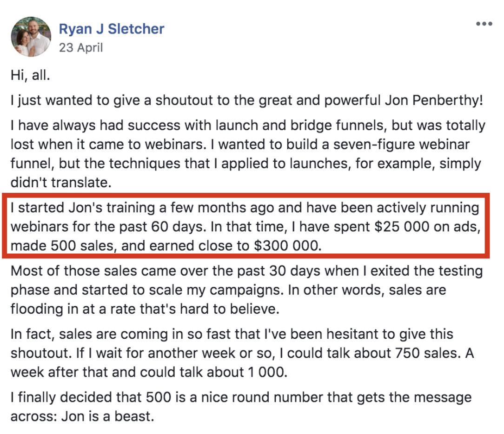Open the Ryan J Sletcher profile link
Screen dimensions: 504x434
(x=112, y=29)
